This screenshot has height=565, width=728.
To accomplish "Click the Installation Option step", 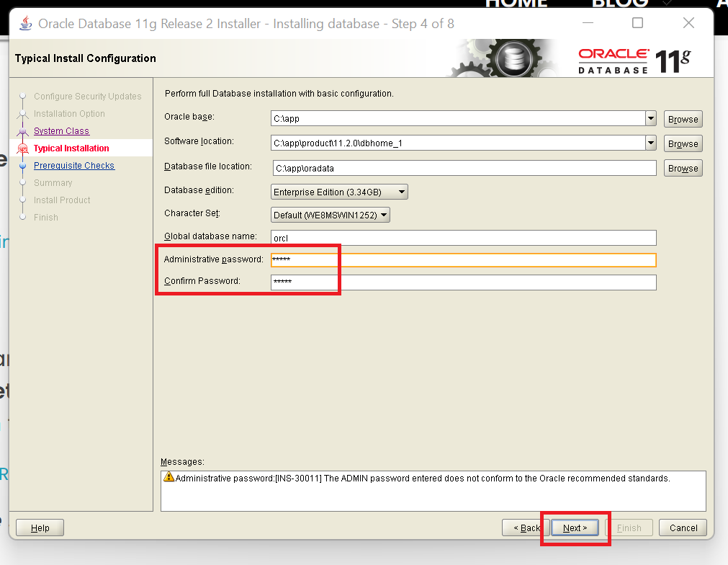I will (x=69, y=114).
